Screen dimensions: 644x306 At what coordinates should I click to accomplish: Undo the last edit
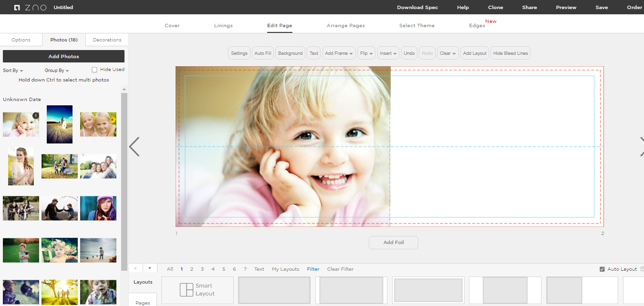tap(409, 53)
